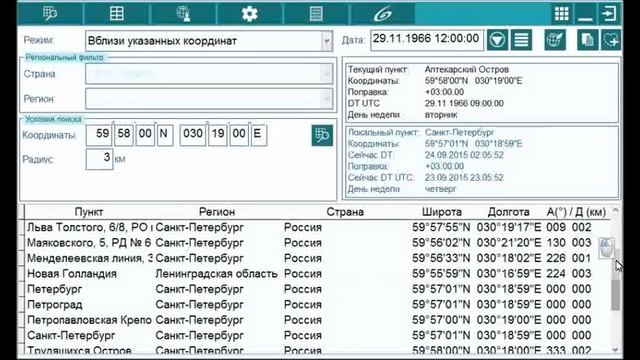Click the globe edit icon
The width and height of the screenshot is (640, 360).
555,40
